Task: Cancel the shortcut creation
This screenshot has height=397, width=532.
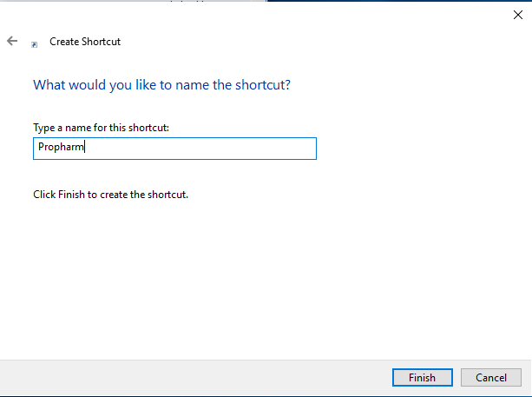Action: pyautogui.click(x=491, y=377)
